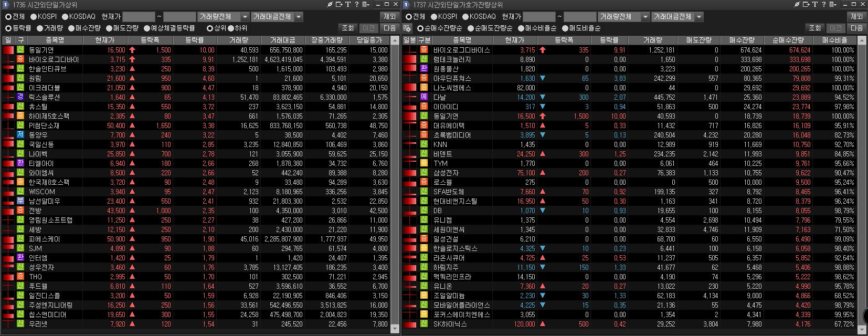The image size is (868, 336).
Task: Open the 거래량전체 dropdown in window 1736
Action: click(224, 16)
